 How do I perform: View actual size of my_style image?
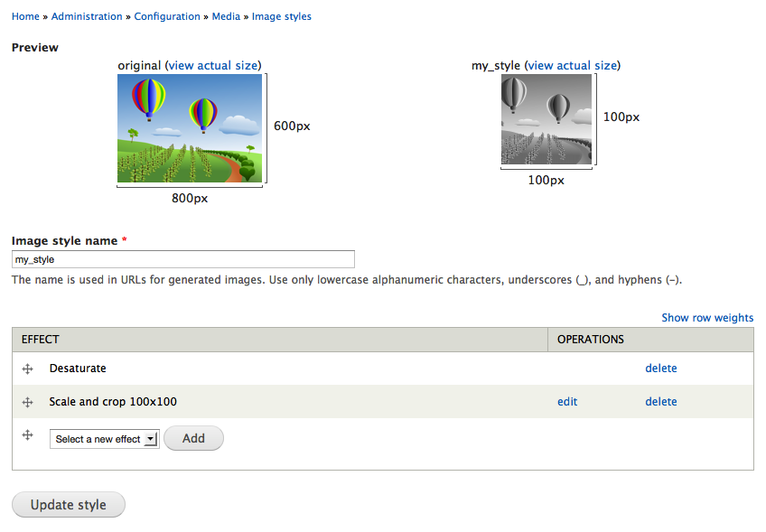pos(573,65)
